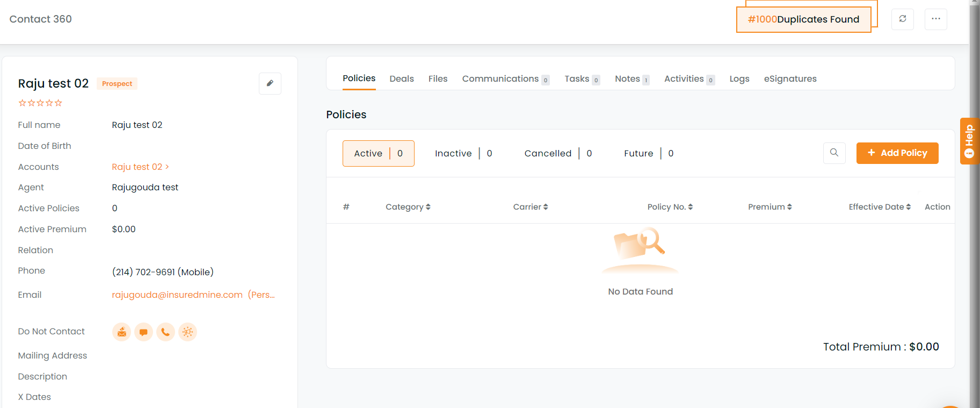Viewport: 980px width, 408px height.
Task: Open the Logs tab
Action: (x=739, y=79)
